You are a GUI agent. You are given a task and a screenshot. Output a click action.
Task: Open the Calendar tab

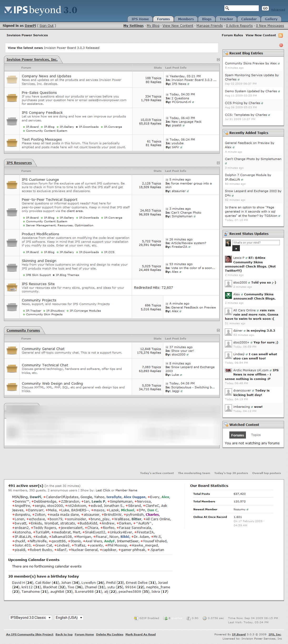[x=249, y=19]
